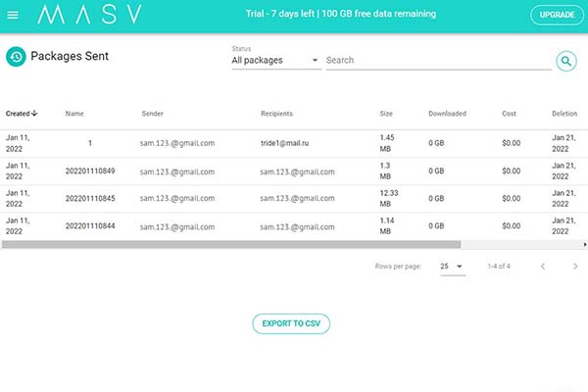This screenshot has width=588, height=392.
Task: Click the MASV logo
Action: (89, 15)
